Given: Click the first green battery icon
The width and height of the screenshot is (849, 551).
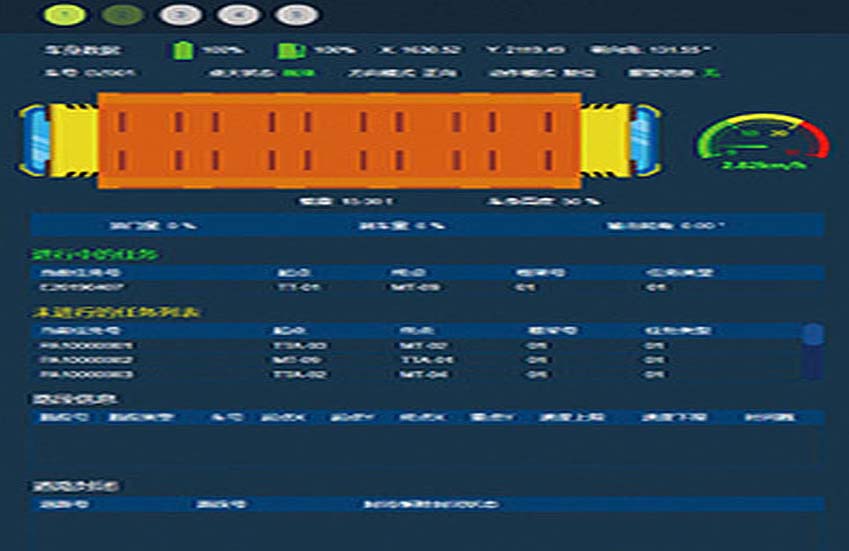Looking at the screenshot, I should (182, 49).
